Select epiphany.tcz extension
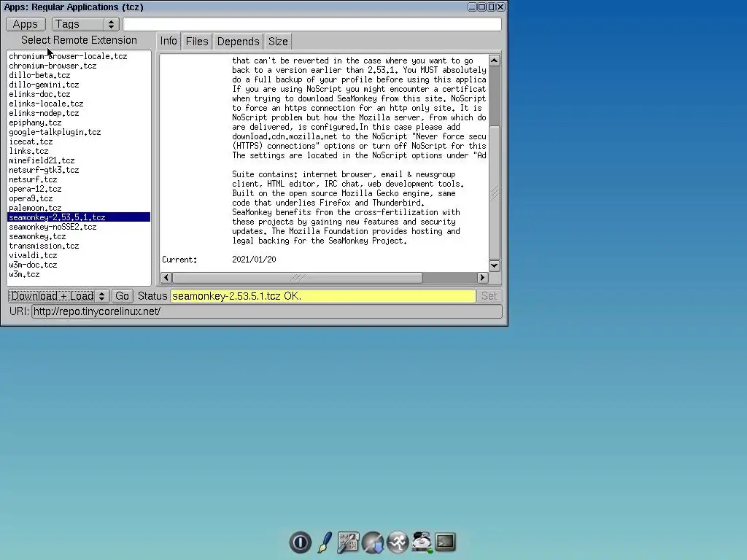 coord(79,122)
